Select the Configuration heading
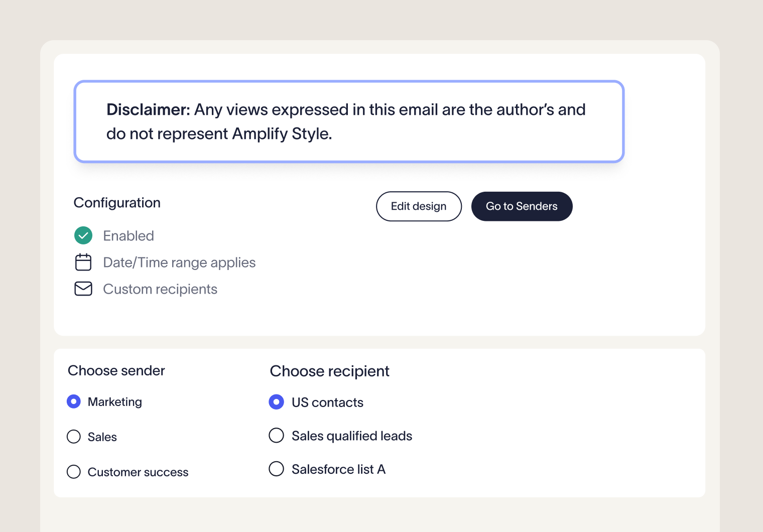The height and width of the screenshot is (532, 763). point(117,203)
